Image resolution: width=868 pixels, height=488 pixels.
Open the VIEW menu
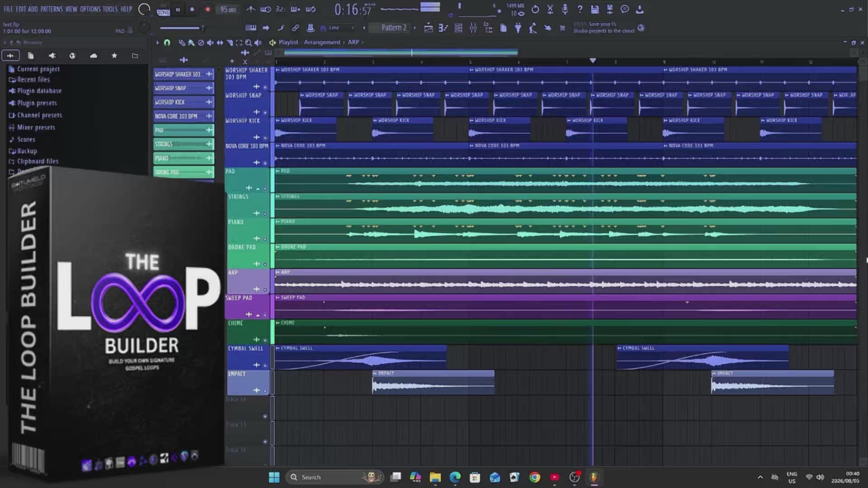(x=71, y=9)
